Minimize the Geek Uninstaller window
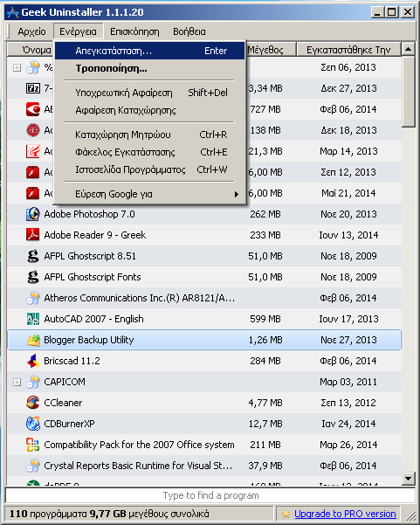 [377, 12]
